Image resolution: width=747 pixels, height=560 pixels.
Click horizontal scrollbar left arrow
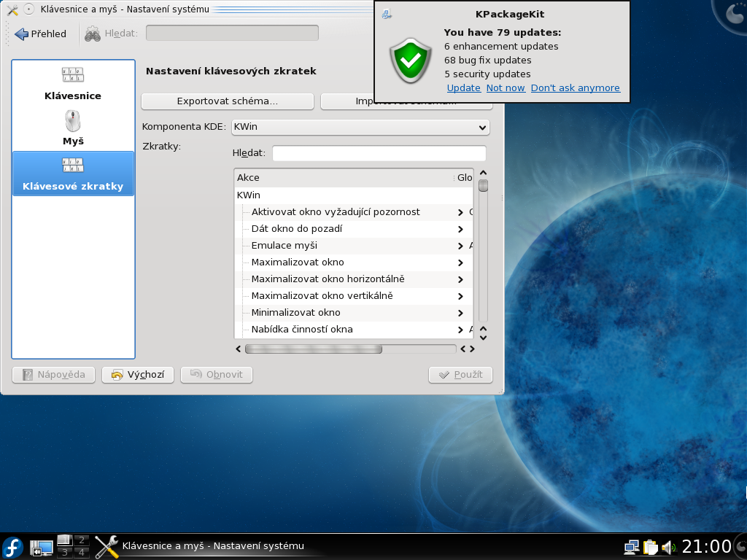pyautogui.click(x=239, y=349)
